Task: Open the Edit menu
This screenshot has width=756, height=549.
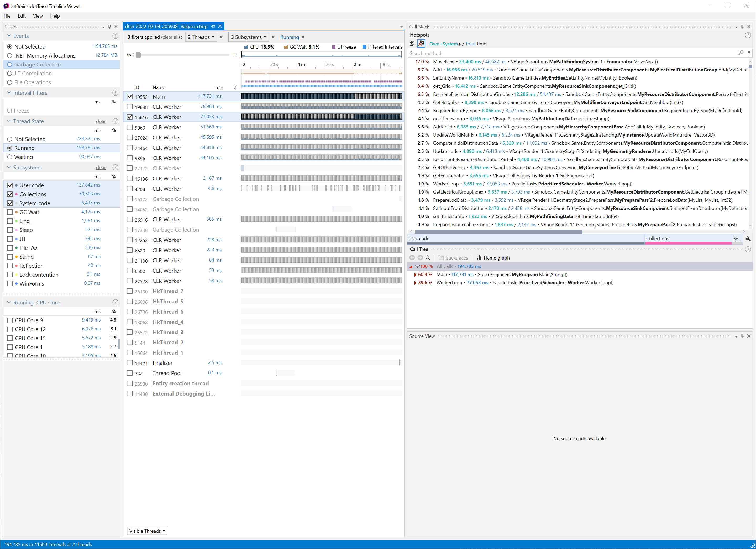Action: (x=22, y=16)
